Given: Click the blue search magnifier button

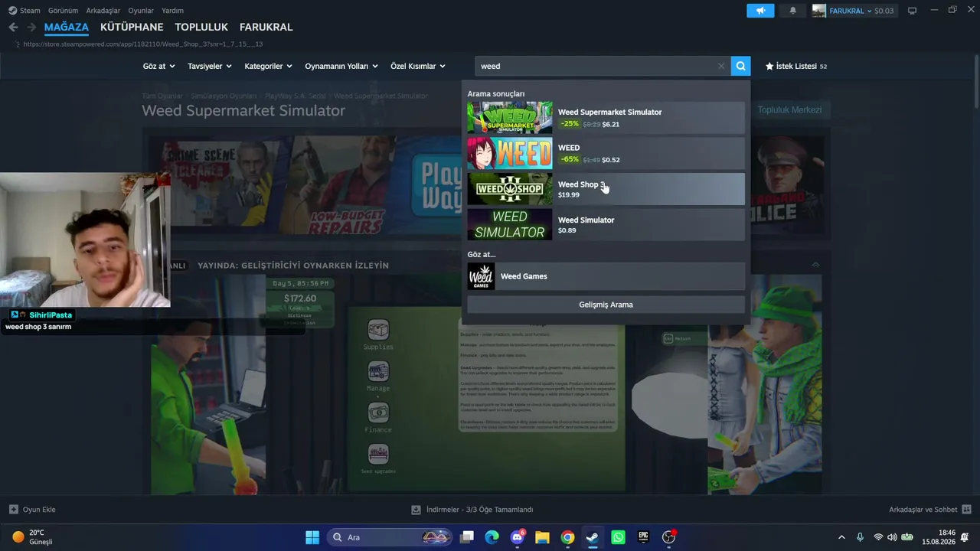Looking at the screenshot, I should pos(740,66).
